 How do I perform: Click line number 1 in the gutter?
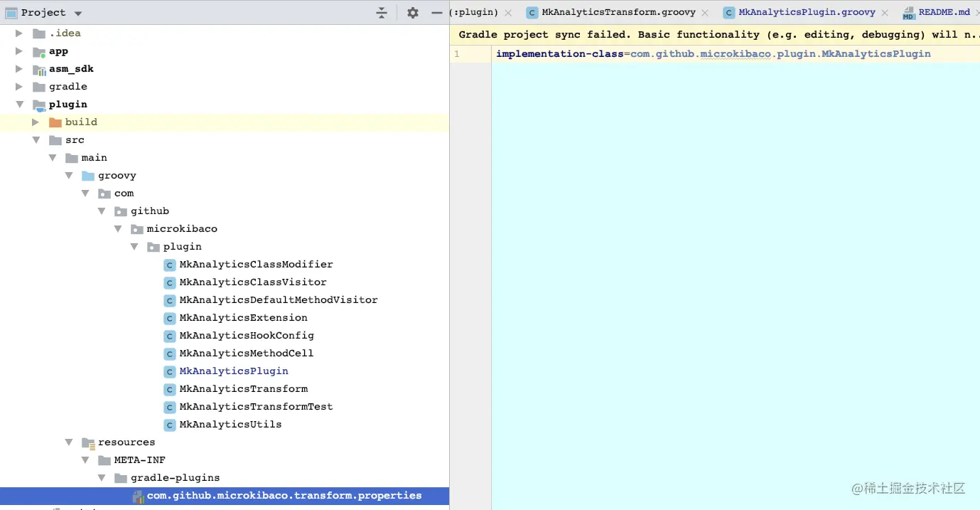point(457,54)
